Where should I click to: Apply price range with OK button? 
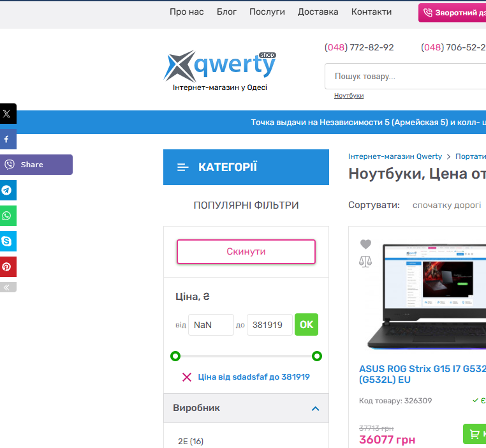click(x=306, y=325)
